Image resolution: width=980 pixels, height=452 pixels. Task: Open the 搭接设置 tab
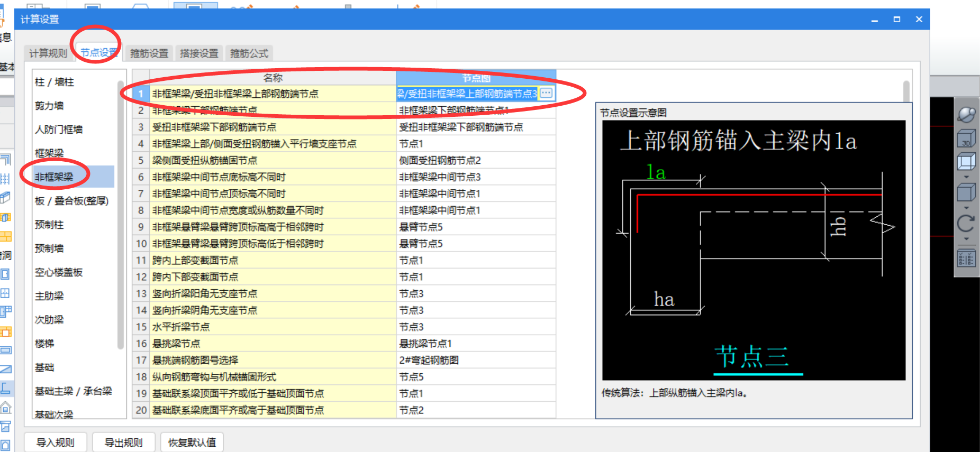tap(199, 53)
